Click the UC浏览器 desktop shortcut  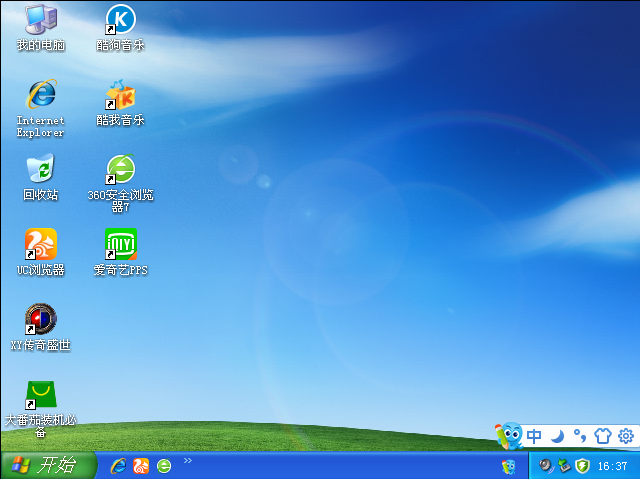pos(41,252)
